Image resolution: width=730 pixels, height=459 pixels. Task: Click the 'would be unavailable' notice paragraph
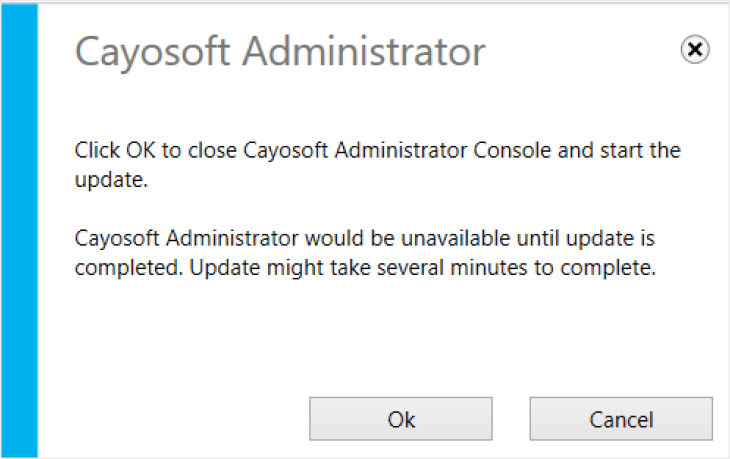point(365,253)
